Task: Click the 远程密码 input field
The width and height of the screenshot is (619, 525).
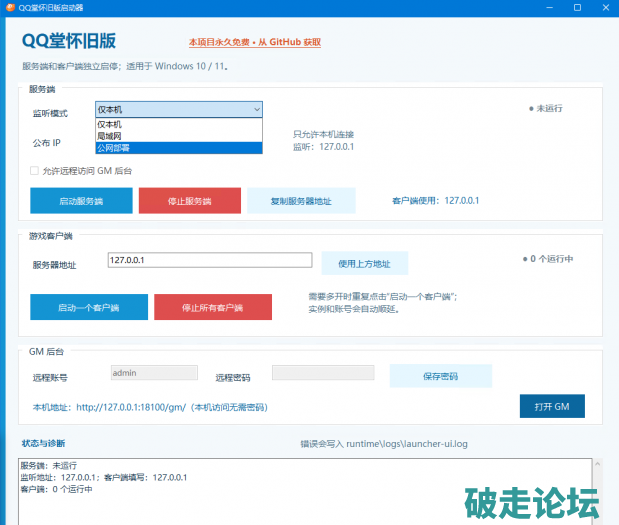Action: tap(323, 373)
